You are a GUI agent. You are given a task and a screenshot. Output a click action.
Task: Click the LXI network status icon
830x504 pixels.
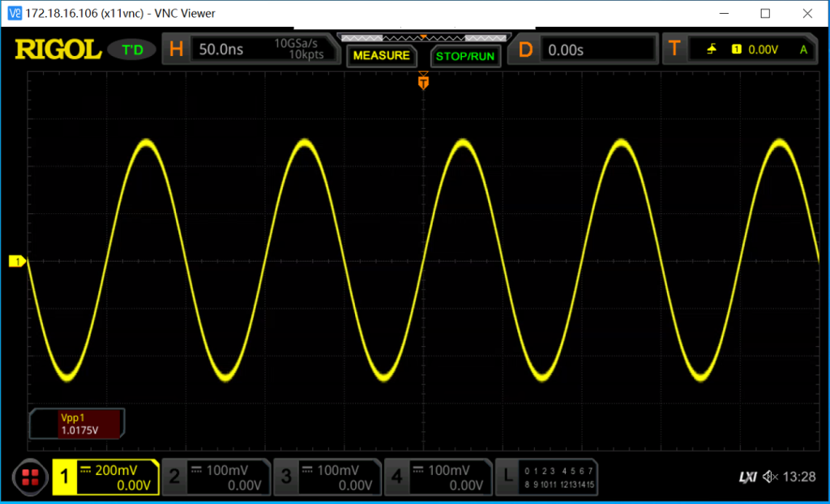[747, 477]
